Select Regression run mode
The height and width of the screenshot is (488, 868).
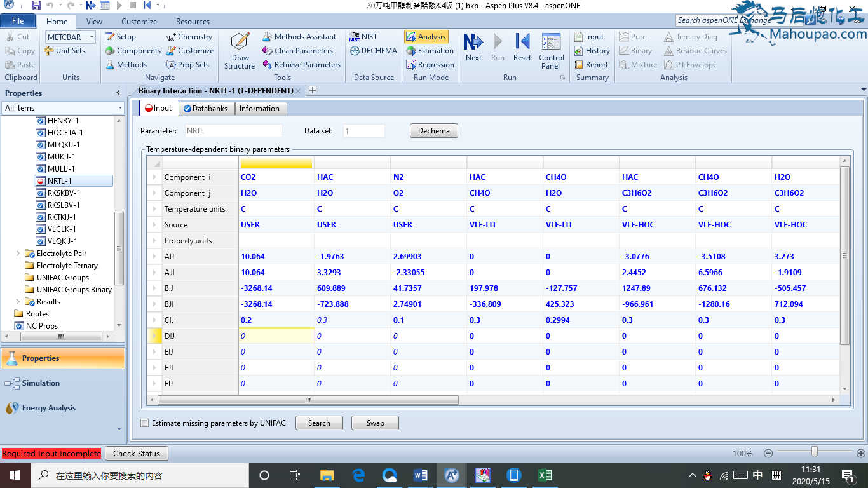pos(430,65)
